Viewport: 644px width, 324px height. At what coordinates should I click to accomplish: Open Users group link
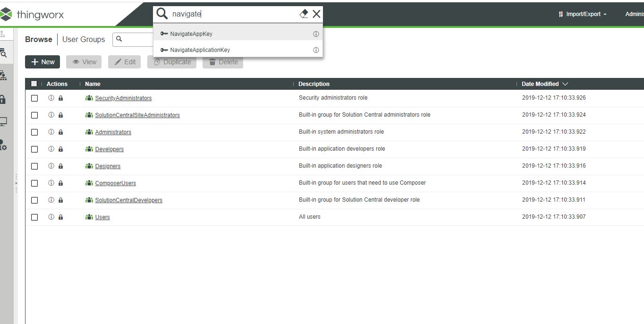tap(102, 217)
